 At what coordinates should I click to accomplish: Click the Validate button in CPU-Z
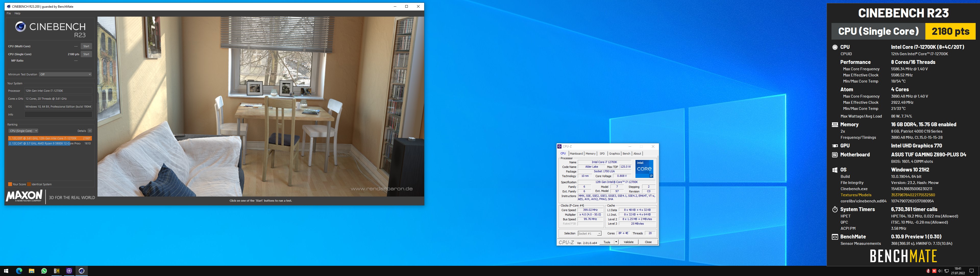click(x=629, y=242)
